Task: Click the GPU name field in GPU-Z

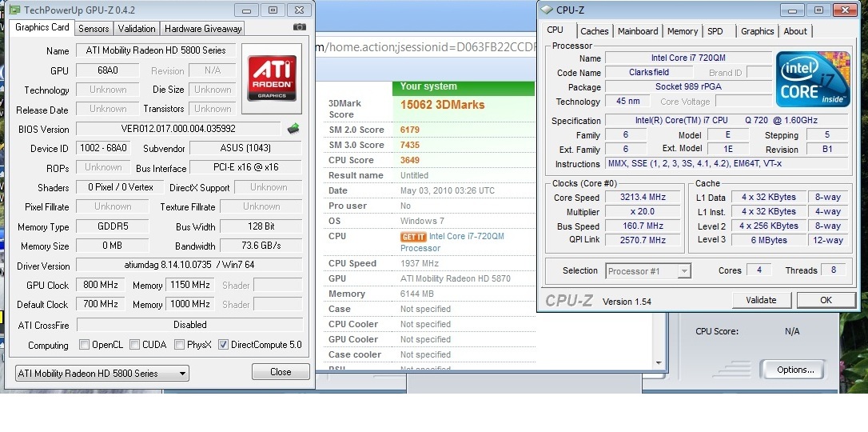Action: pyautogui.click(x=156, y=50)
